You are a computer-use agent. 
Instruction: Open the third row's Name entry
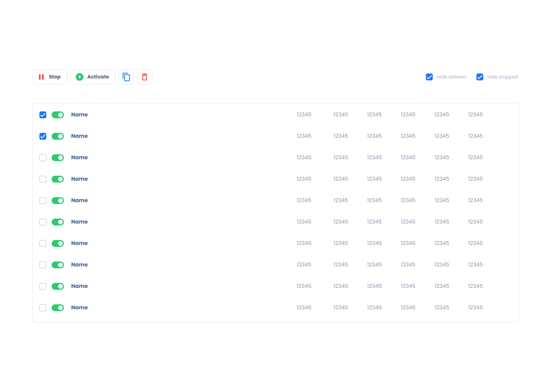pyautogui.click(x=80, y=157)
